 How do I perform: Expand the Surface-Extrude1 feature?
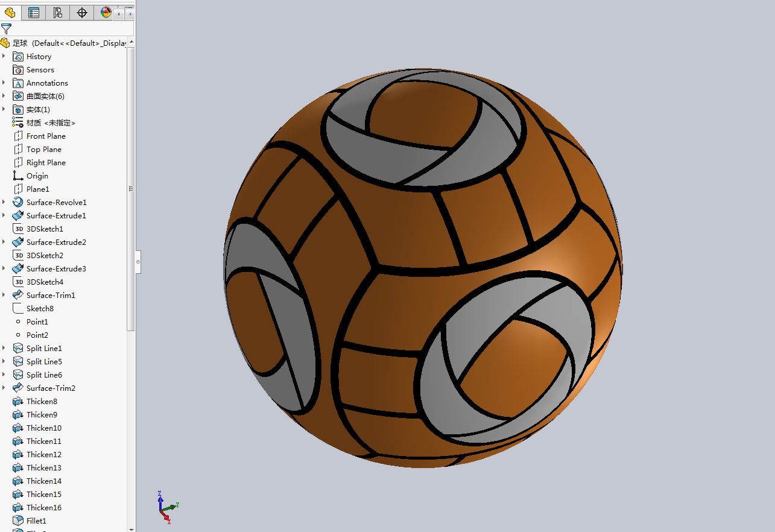coord(4,215)
